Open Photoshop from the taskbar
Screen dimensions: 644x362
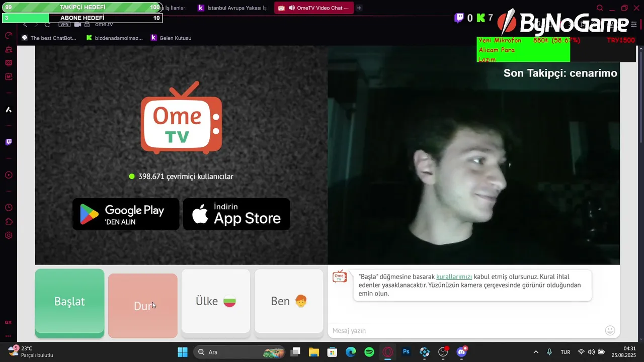406,352
